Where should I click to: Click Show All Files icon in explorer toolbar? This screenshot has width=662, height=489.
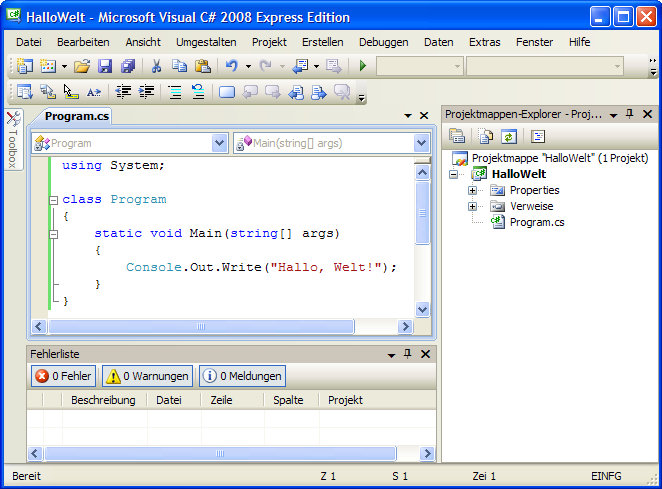point(486,136)
